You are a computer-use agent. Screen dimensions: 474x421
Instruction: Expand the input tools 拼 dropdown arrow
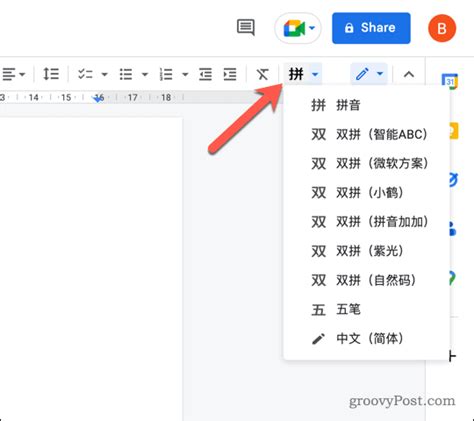click(x=315, y=74)
